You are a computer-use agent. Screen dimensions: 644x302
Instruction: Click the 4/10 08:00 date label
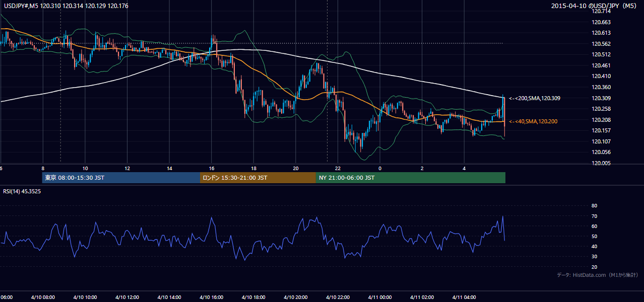pos(43,297)
